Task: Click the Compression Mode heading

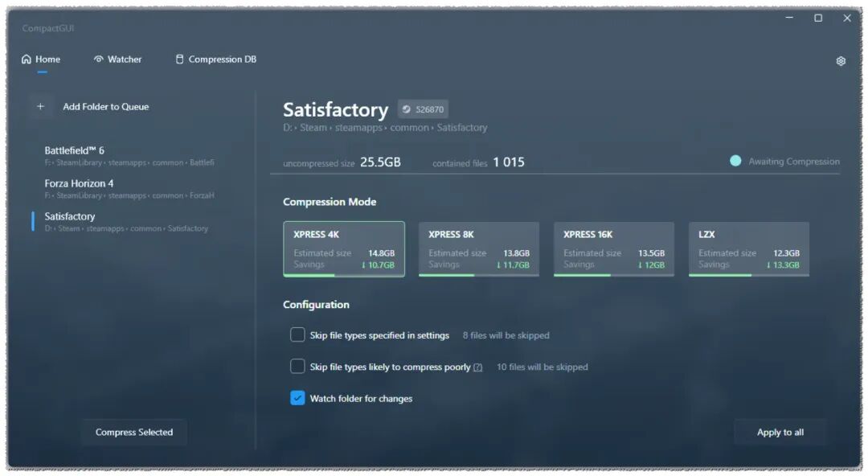Action: pyautogui.click(x=330, y=202)
